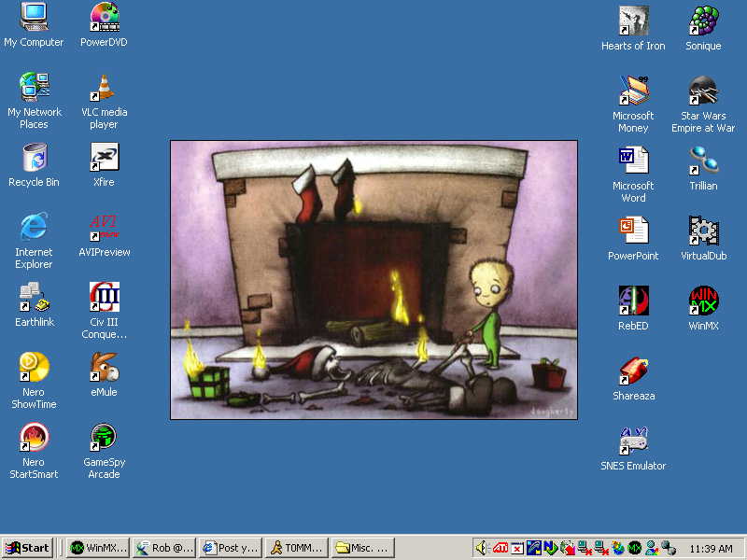Click the 11:39 AM system clock

[711, 549]
